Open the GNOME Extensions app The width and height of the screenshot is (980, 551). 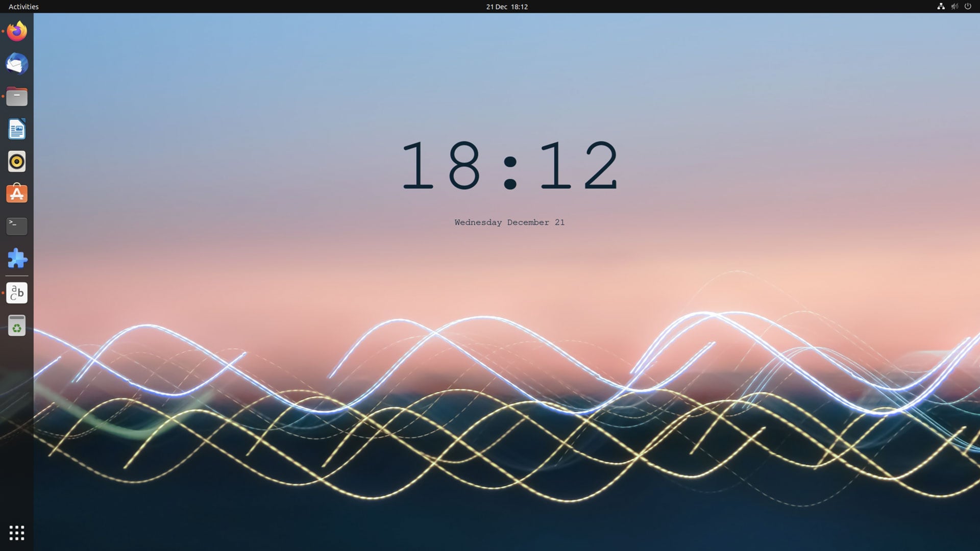tap(16, 259)
